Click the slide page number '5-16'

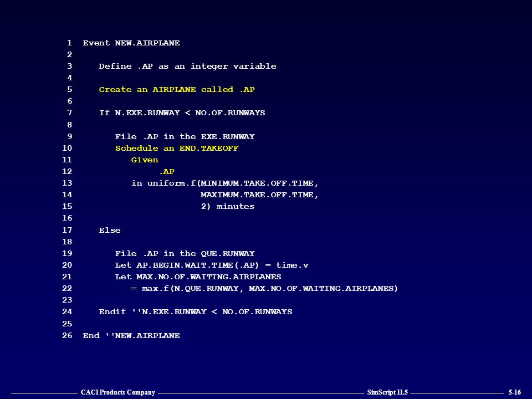[x=514, y=392]
